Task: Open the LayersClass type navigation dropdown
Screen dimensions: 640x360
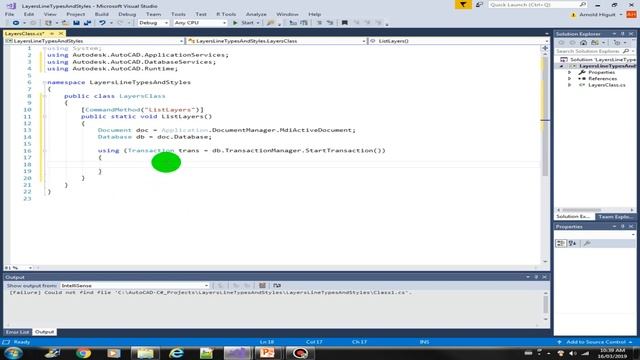Action: (276, 41)
